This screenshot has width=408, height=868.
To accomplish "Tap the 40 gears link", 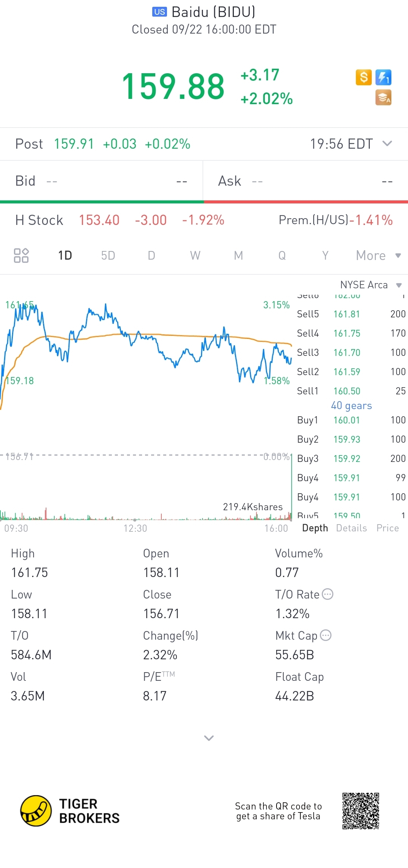I will pyautogui.click(x=351, y=406).
